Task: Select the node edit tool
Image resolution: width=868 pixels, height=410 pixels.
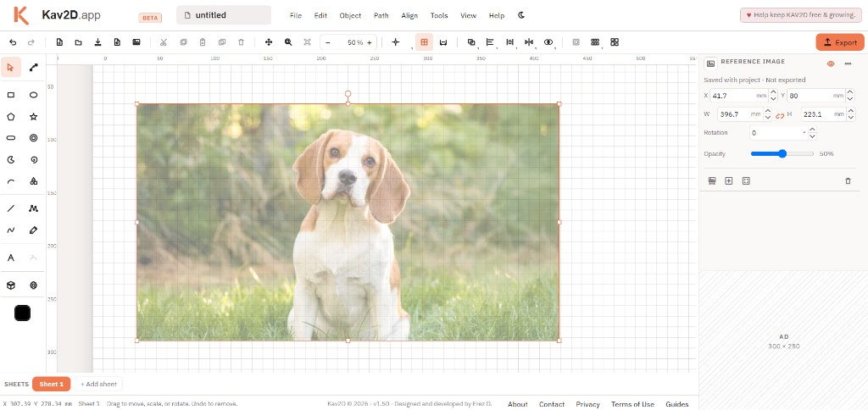Action: (34, 68)
